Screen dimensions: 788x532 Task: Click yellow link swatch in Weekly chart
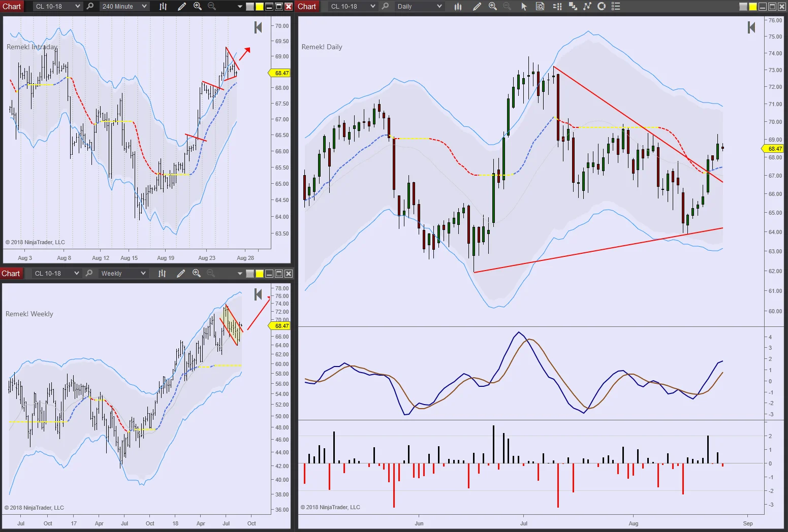coord(260,274)
